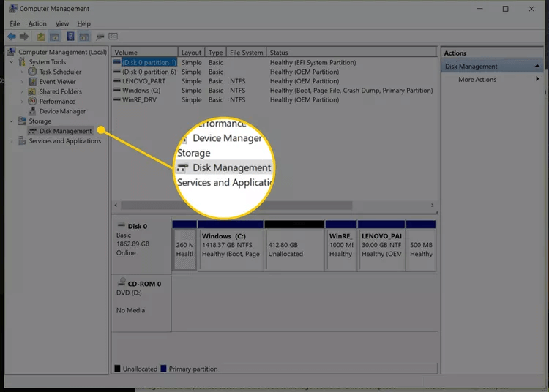Click the Forward arrow in the toolbar

click(x=24, y=37)
